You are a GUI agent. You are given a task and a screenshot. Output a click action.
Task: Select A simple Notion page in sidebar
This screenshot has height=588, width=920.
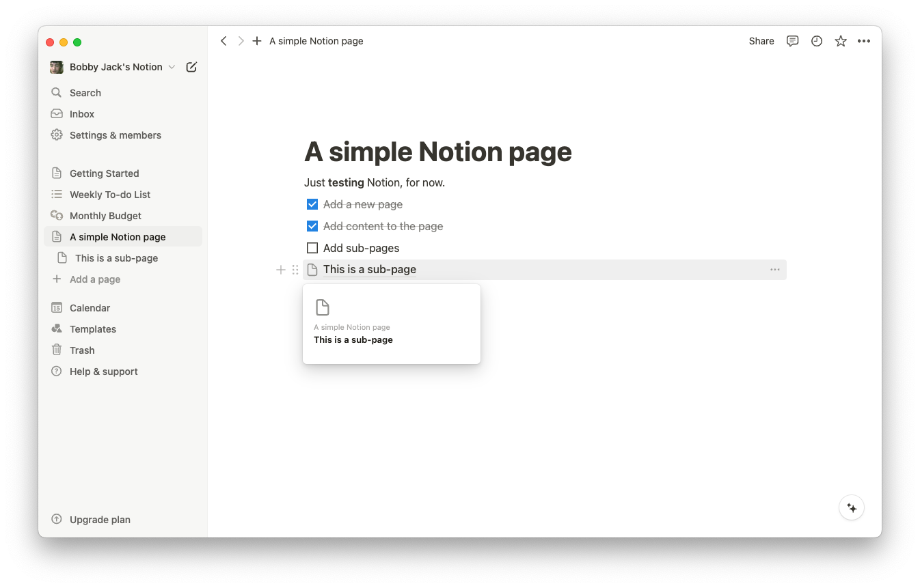pyautogui.click(x=123, y=236)
